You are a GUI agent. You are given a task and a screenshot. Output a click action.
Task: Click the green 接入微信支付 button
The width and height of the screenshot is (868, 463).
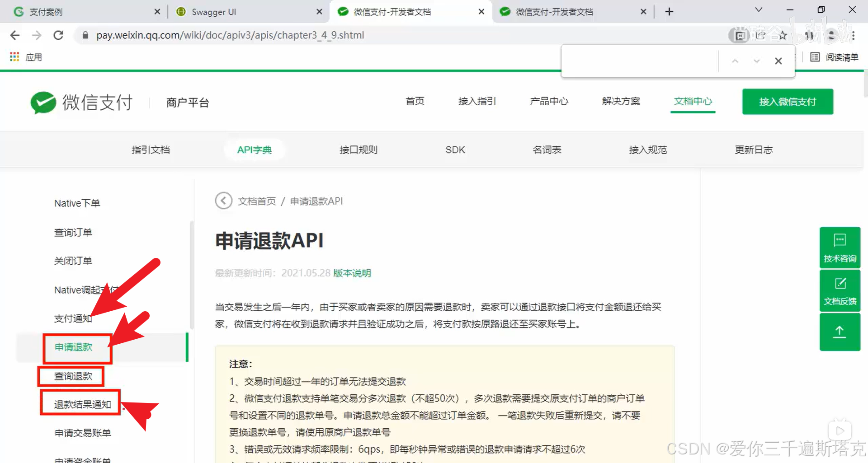pos(788,102)
